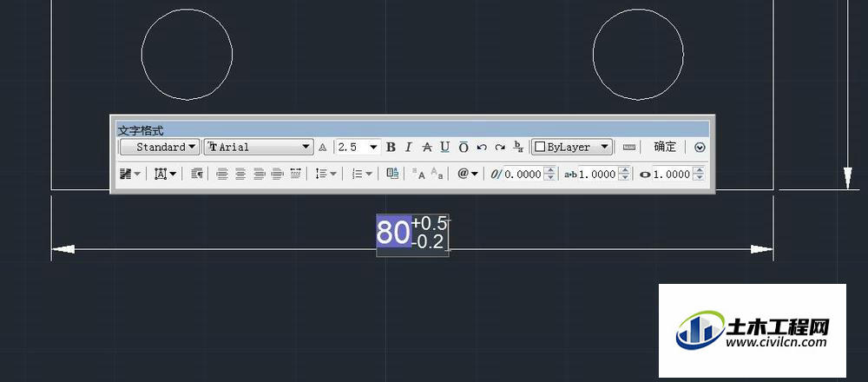This screenshot has height=382, width=868.
Task: Open the 2.5 text height dropdown
Action: 358,148
